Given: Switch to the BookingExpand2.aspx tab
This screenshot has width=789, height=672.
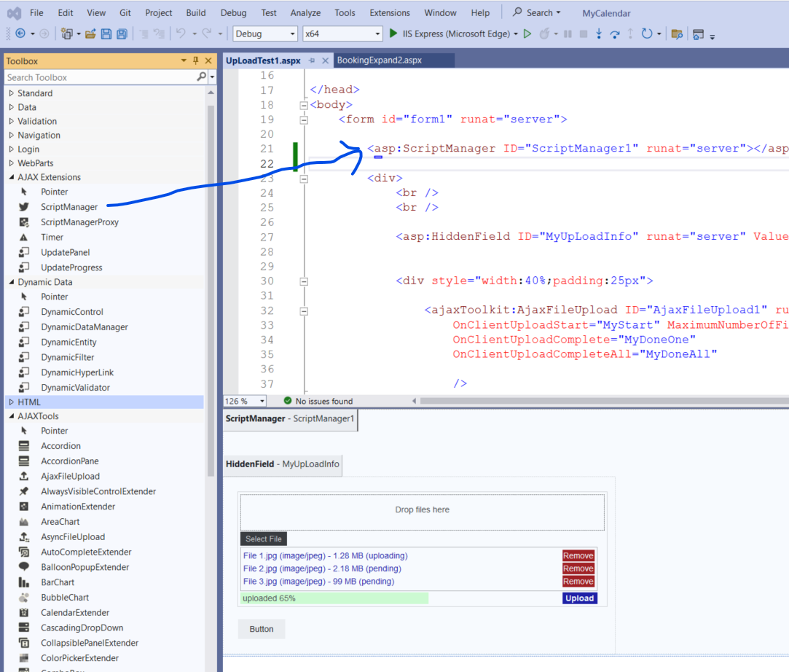Looking at the screenshot, I should pos(379,60).
